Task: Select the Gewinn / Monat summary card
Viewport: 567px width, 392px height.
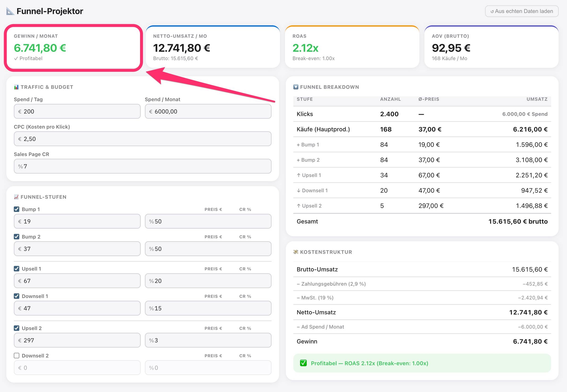Action: tap(73, 47)
